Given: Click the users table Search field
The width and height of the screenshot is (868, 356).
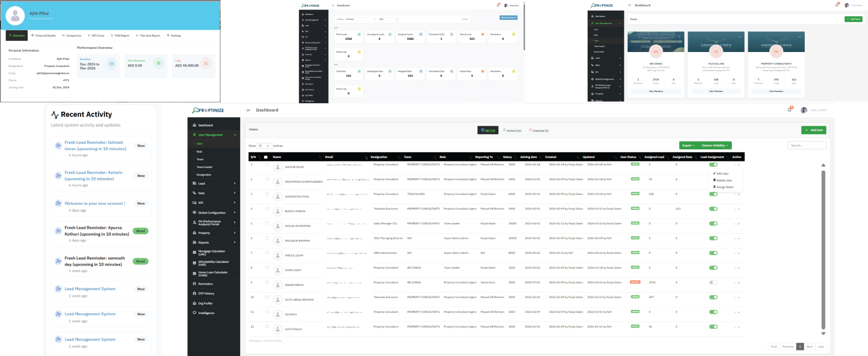Looking at the screenshot, I should coord(807,146).
